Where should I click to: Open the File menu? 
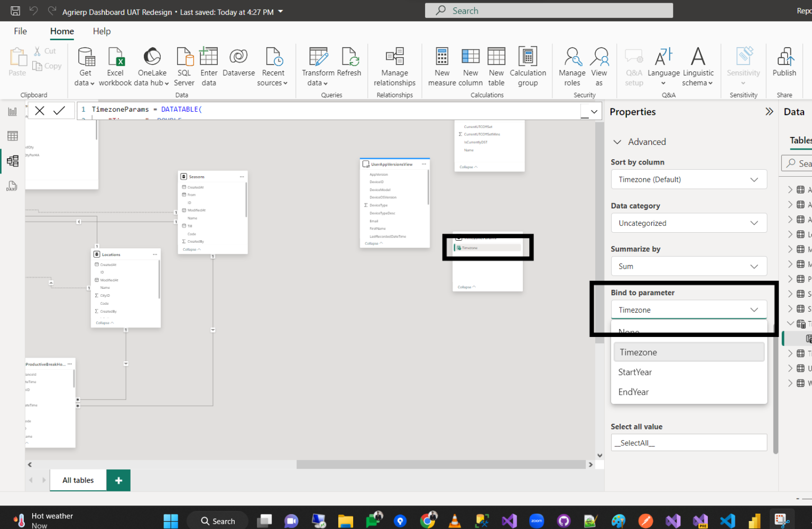[20, 31]
